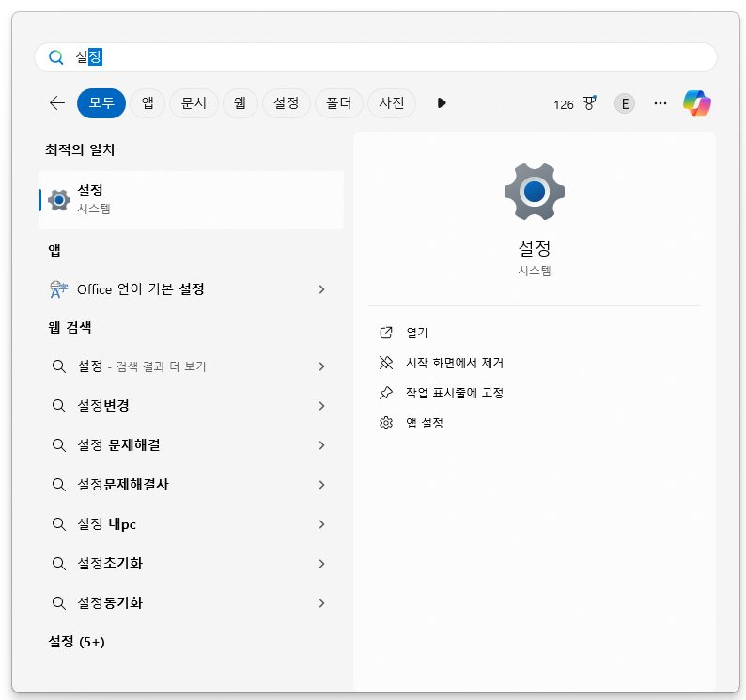
Task: Select 설정변경 web suggestion text
Action: 103,406
